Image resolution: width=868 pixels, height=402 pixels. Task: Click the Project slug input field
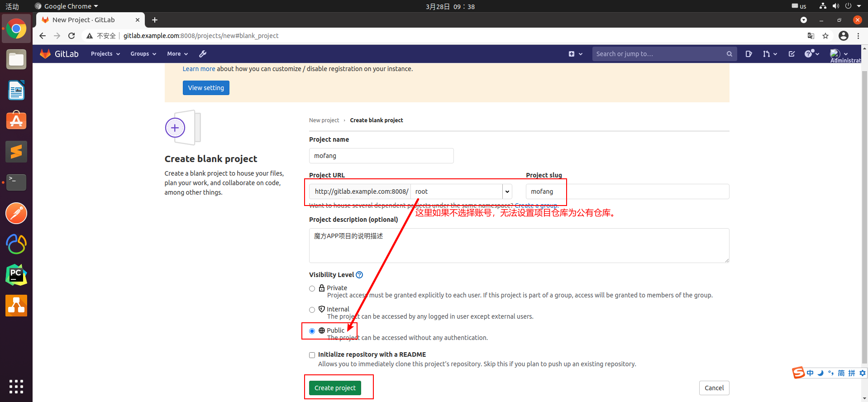(627, 191)
